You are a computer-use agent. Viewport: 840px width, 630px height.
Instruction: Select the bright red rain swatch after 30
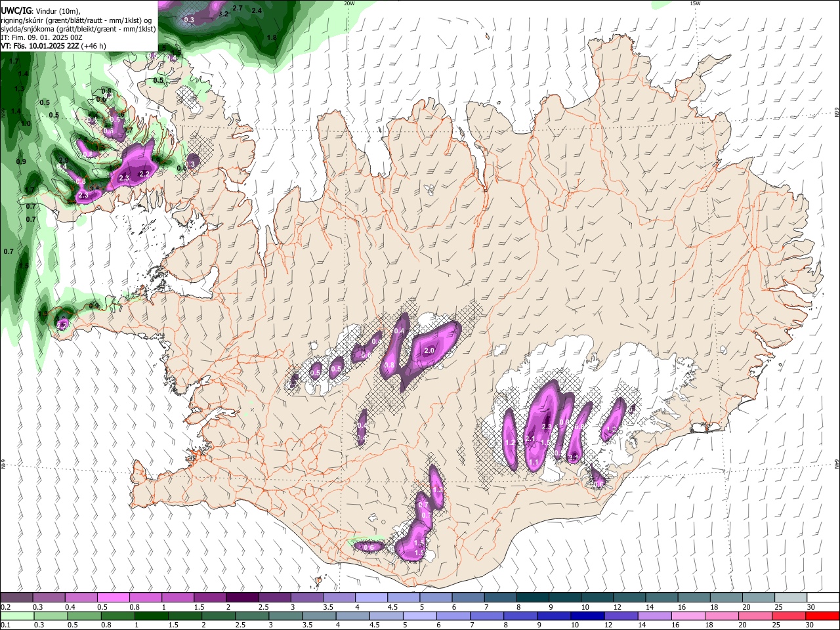(x=822, y=616)
